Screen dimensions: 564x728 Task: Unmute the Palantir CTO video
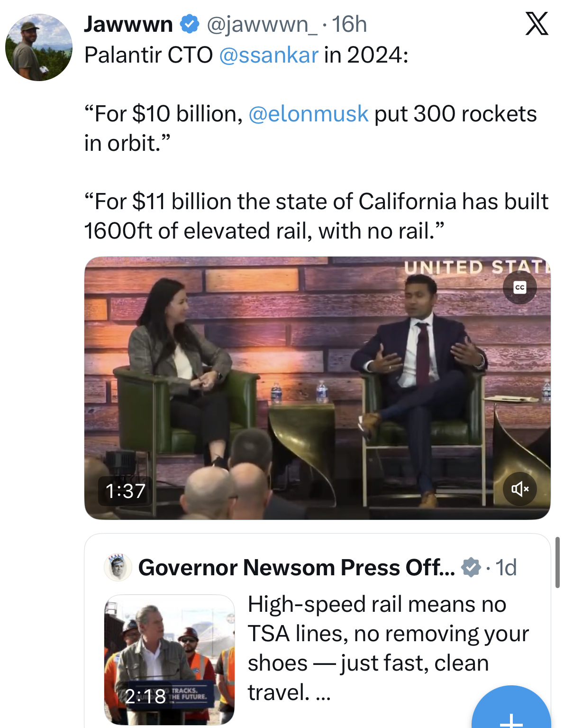[x=520, y=489]
